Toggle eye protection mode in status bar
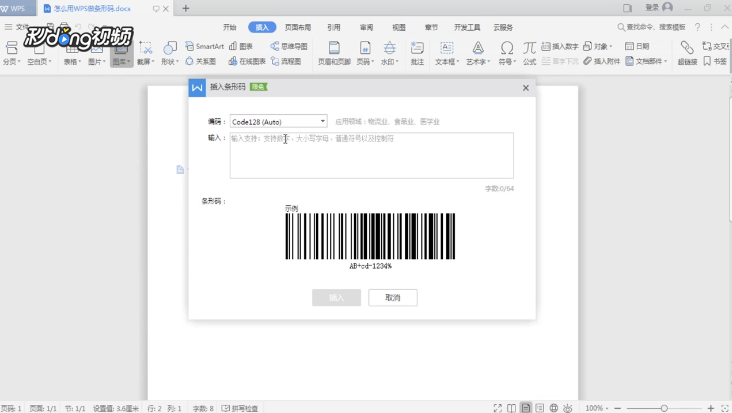732x413 pixels. click(x=568, y=408)
